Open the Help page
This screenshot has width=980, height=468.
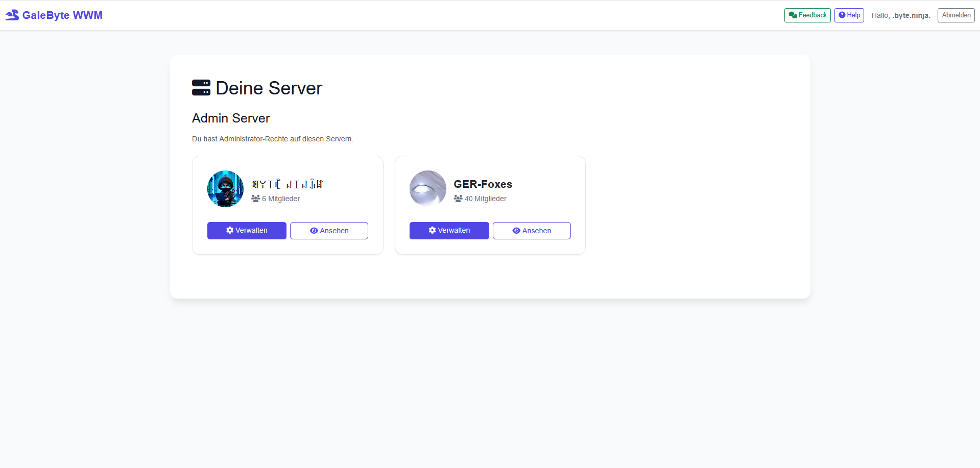click(x=849, y=15)
